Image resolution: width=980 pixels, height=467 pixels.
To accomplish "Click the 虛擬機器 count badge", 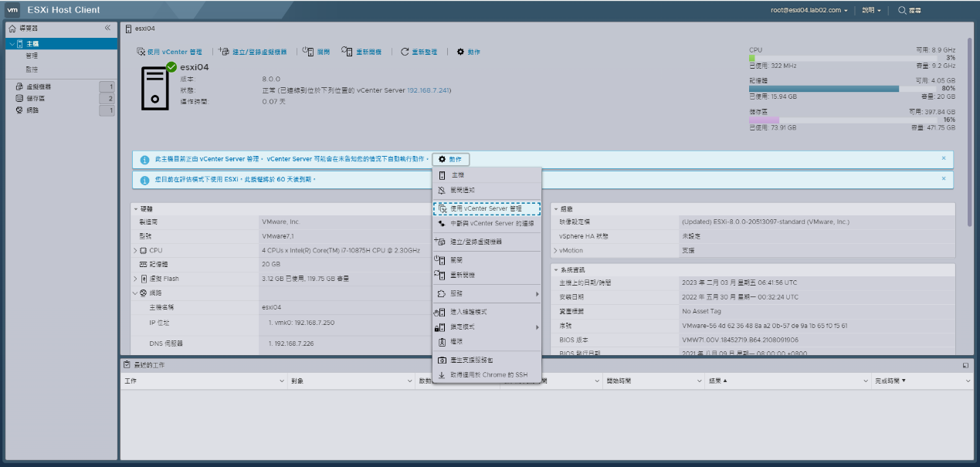I will click(x=107, y=87).
